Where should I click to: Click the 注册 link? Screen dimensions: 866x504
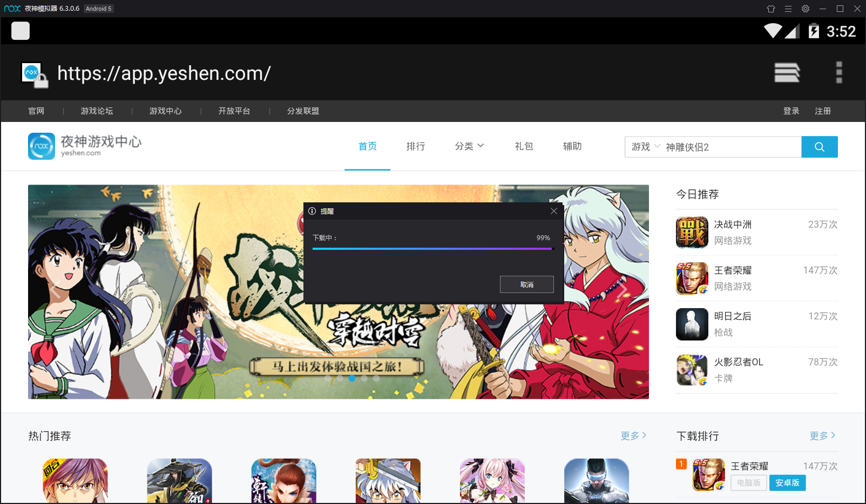[823, 111]
